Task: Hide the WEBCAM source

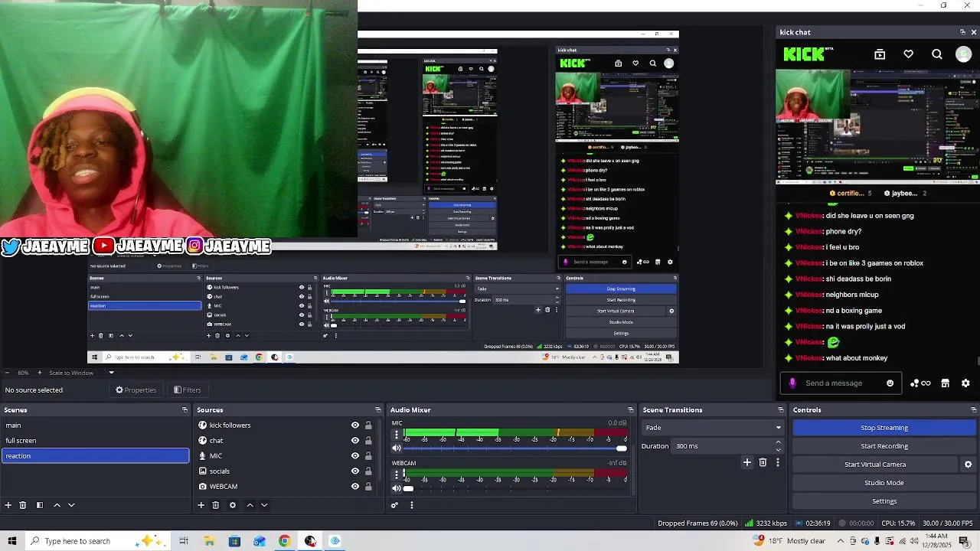Action: point(355,487)
